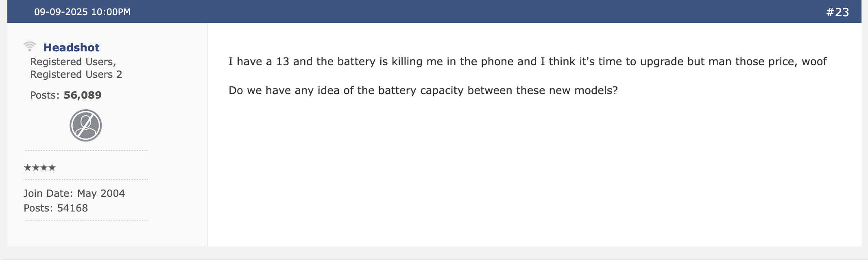Click the dotted separator below Posts: 54168
The width and height of the screenshot is (868, 260).
(x=86, y=221)
